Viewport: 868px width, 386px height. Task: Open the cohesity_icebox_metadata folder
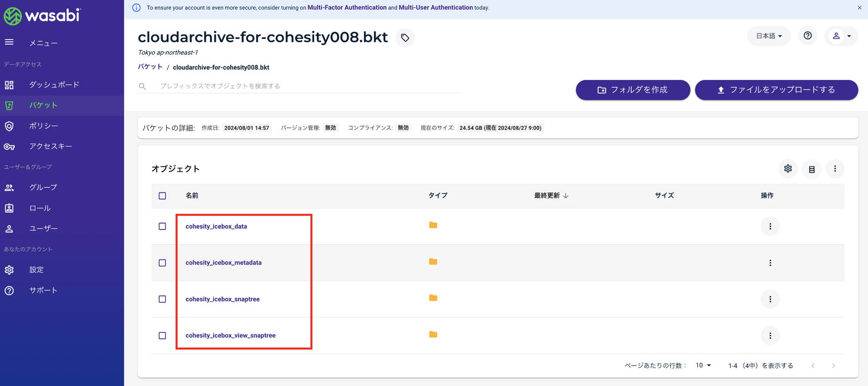click(223, 262)
